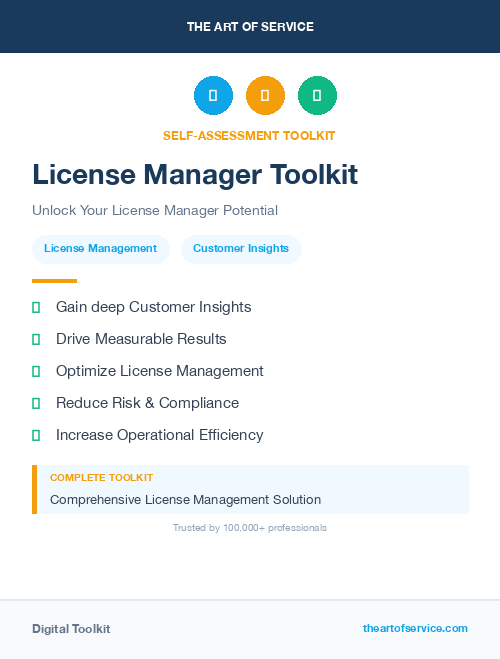The image size is (500, 659).
Task: Click Comprehensive License Management Solution text
Action: pos(185,500)
